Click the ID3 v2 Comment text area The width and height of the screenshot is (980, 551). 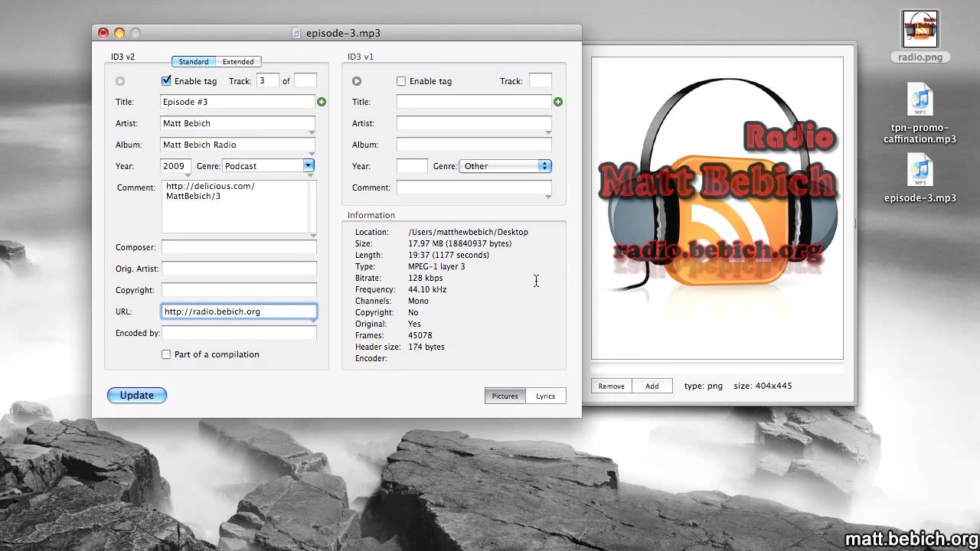click(235, 207)
